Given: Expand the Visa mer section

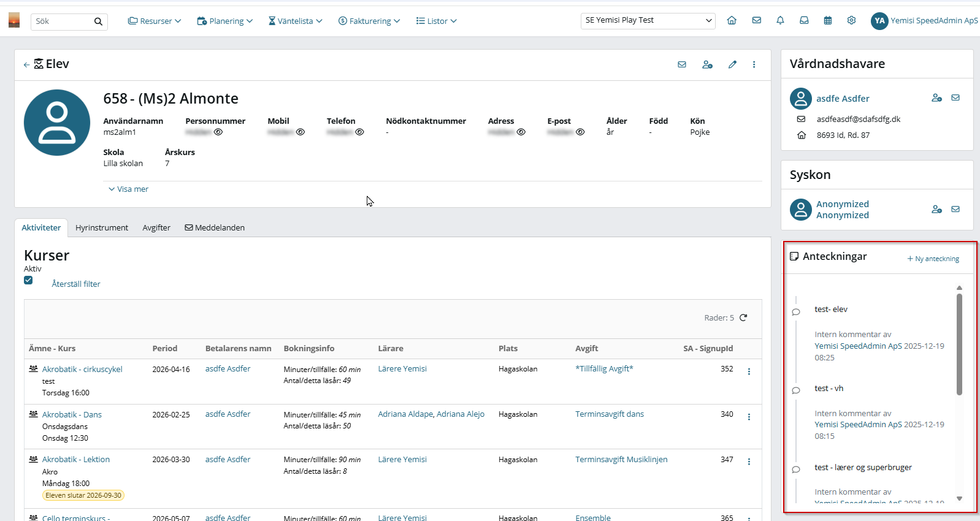Looking at the screenshot, I should [129, 189].
